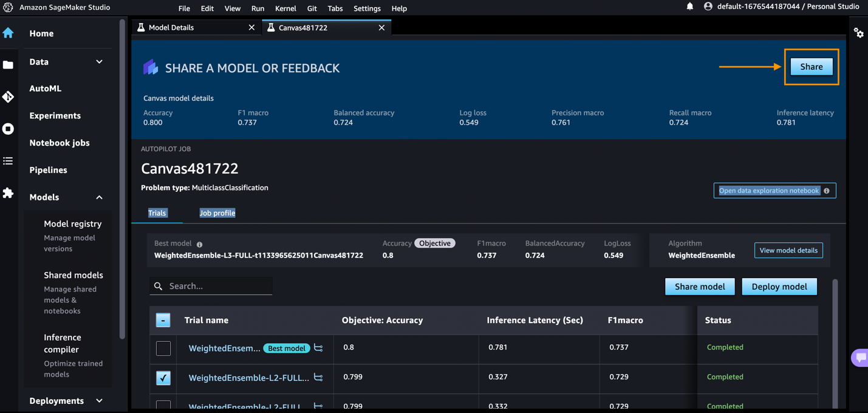Close the Canvas481722 tab
This screenshot has width=868, height=413.
coord(381,27)
